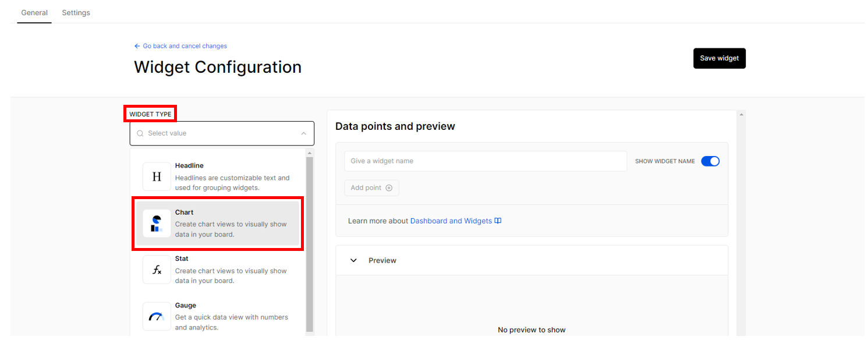868x340 pixels.
Task: Click the search magnifier in Widget Type field
Action: pyautogui.click(x=140, y=133)
